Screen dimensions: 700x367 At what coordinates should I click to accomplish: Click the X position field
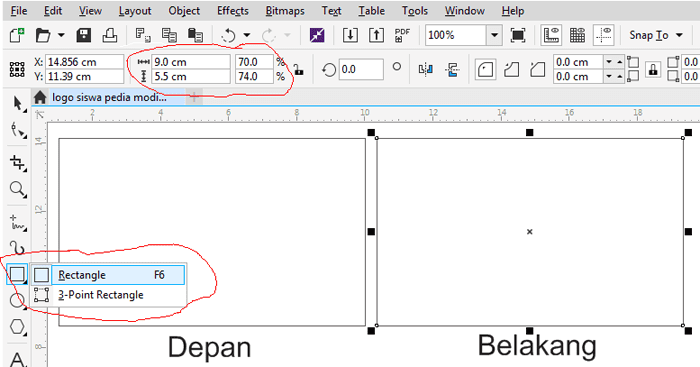point(85,62)
